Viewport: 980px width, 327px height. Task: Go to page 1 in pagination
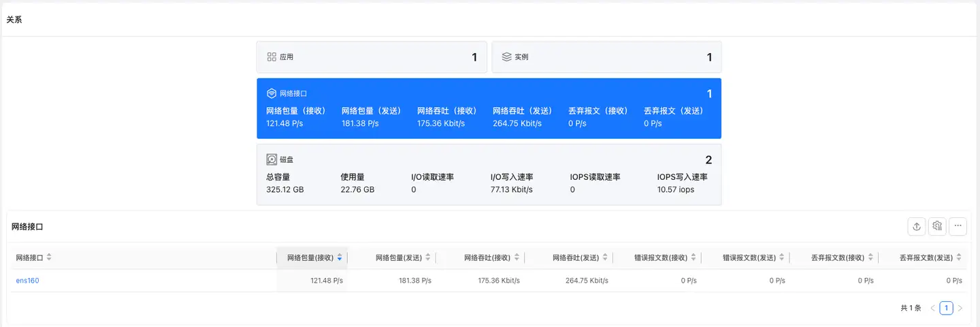click(946, 308)
